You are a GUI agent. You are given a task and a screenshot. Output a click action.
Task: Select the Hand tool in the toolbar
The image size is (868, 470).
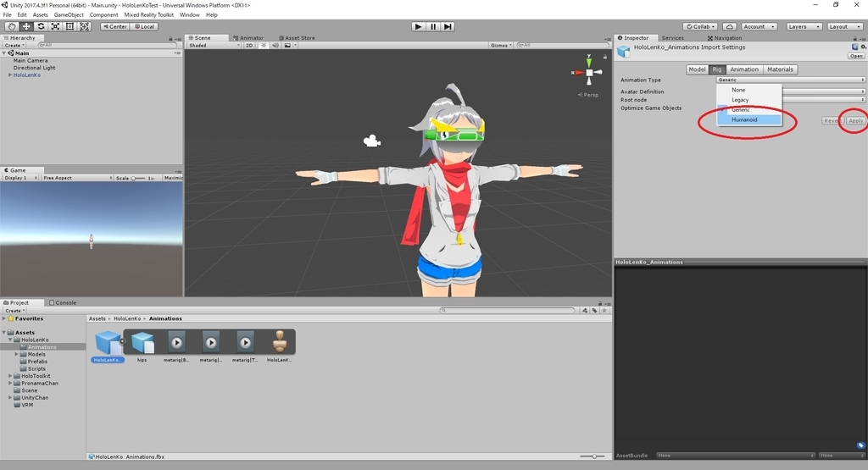tap(11, 26)
